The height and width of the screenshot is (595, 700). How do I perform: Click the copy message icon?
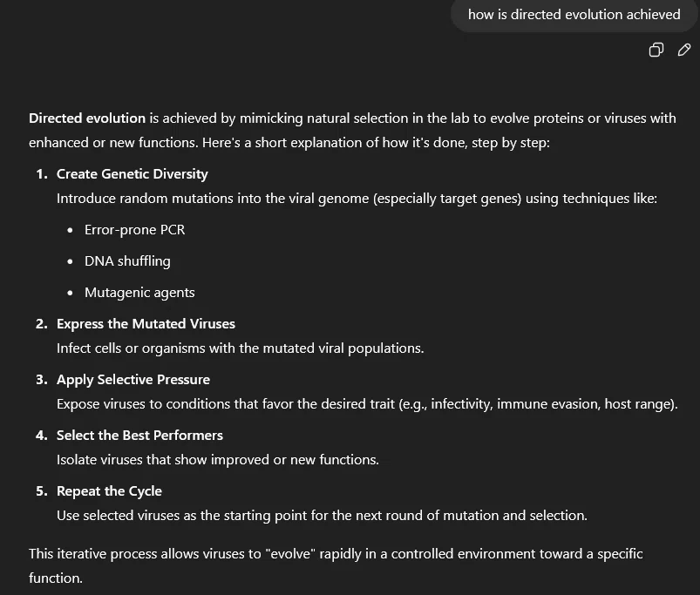(x=656, y=50)
